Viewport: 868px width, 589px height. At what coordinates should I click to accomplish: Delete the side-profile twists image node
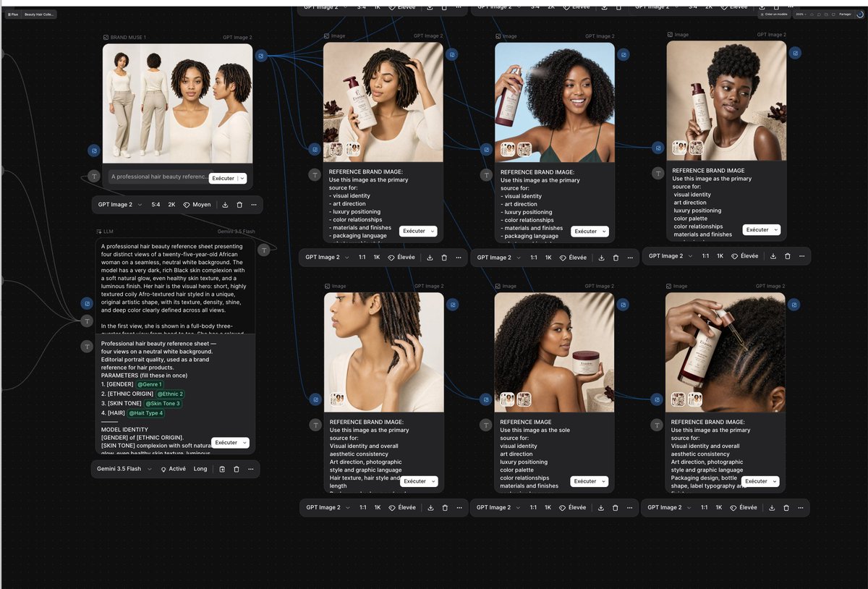(445, 508)
